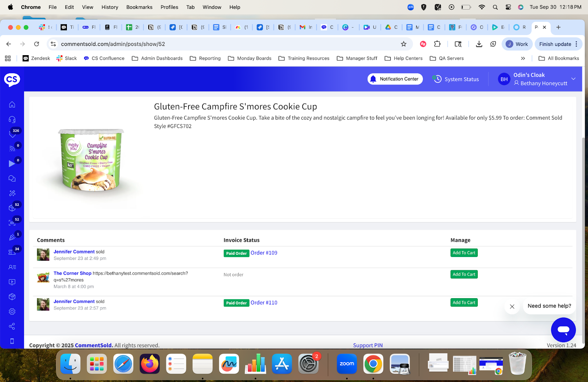Open the blue chat widget bubble

pos(563,330)
